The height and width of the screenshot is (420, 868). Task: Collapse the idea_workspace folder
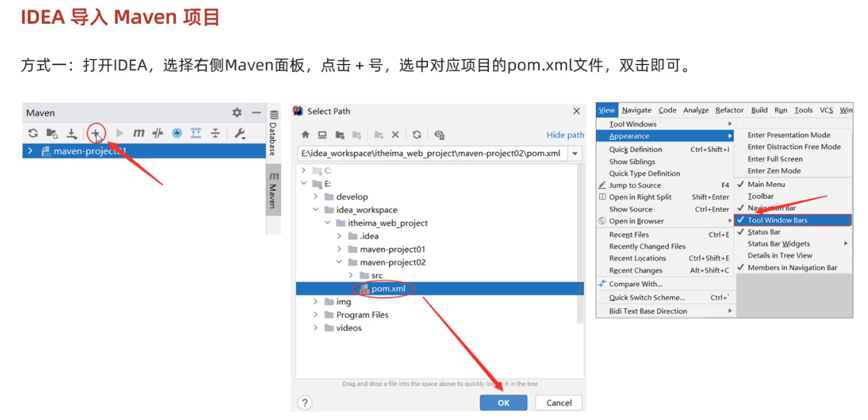pyautogui.click(x=316, y=210)
